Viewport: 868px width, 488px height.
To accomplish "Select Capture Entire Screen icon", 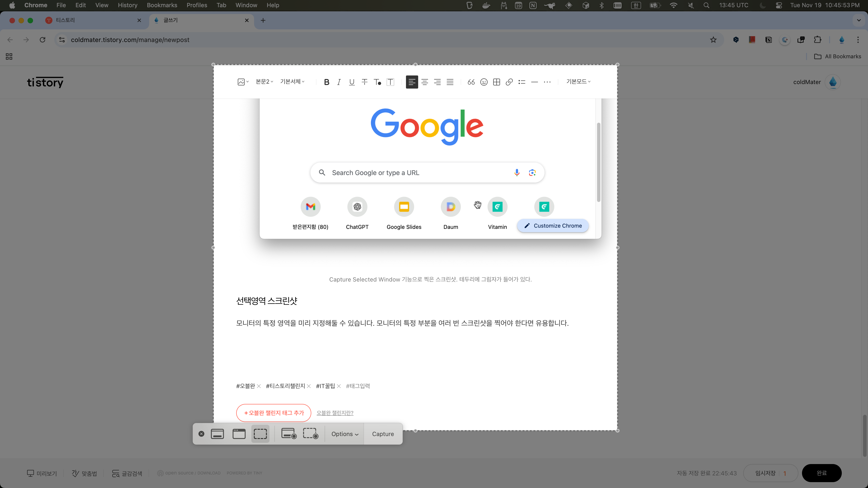I will click(x=217, y=434).
